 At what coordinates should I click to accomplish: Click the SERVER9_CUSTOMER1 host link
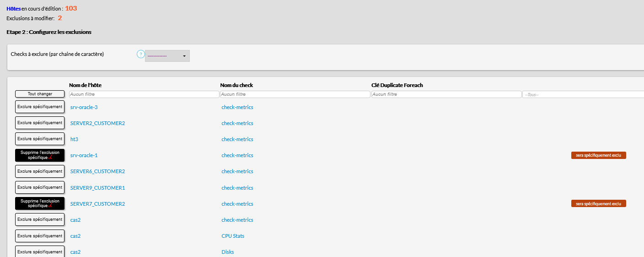coord(97,188)
